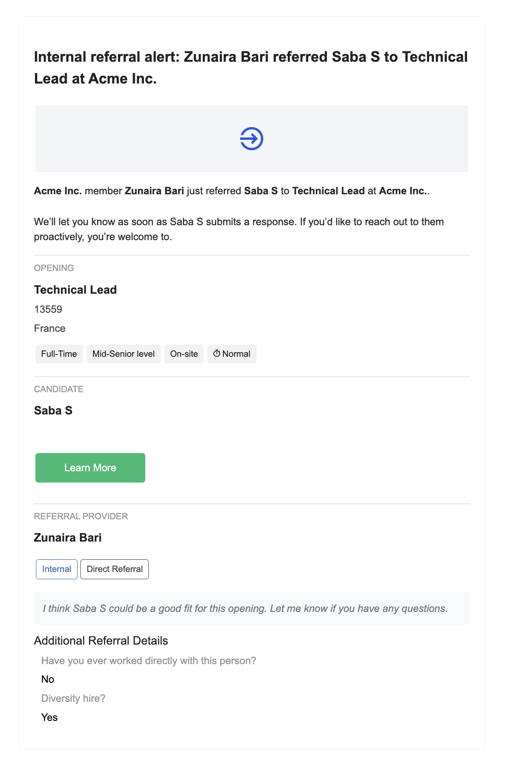The width and height of the screenshot is (532, 759).
Task: Click the italic referral note message
Action: point(245,608)
